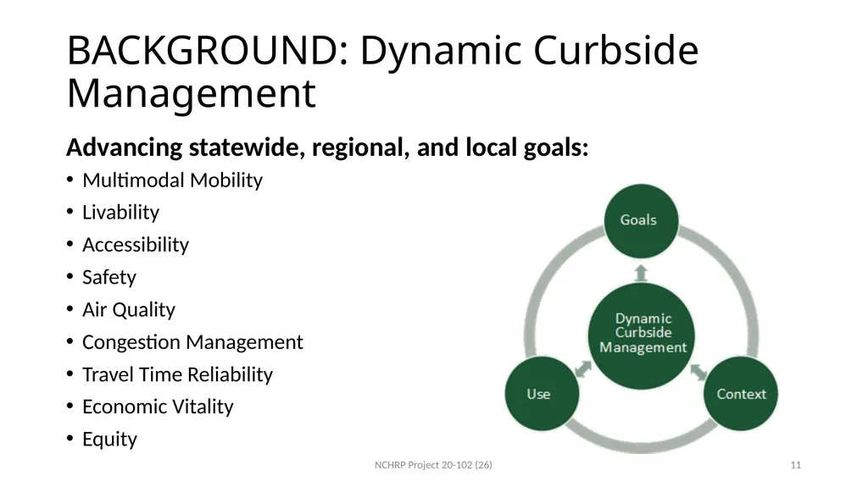
Task: Click the double arrow toward the Use circle
Action: [583, 368]
